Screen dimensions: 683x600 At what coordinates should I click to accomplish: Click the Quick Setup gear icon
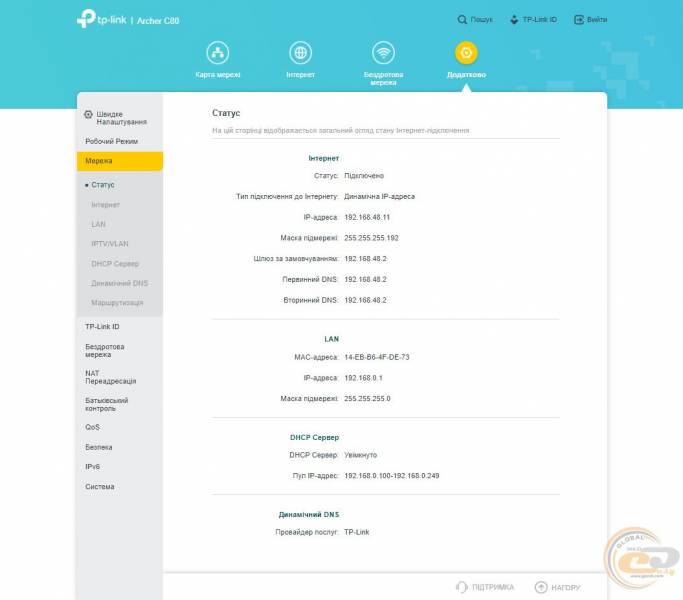point(88,115)
